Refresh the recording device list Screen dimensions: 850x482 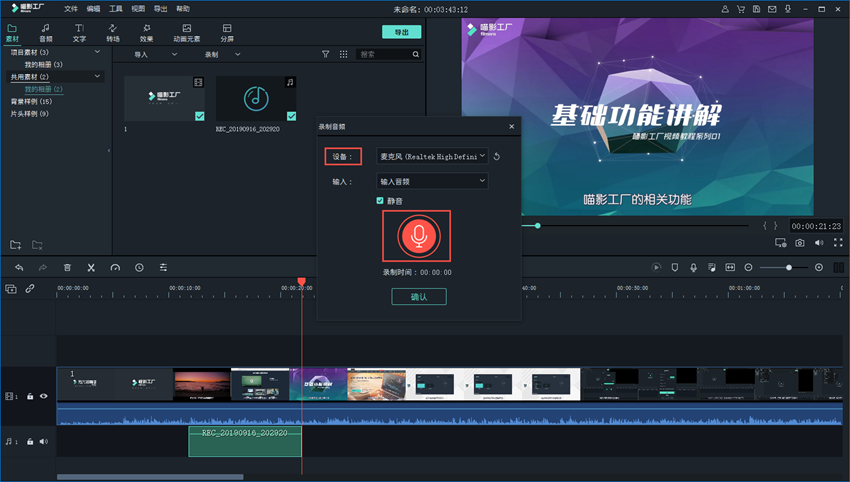(497, 156)
